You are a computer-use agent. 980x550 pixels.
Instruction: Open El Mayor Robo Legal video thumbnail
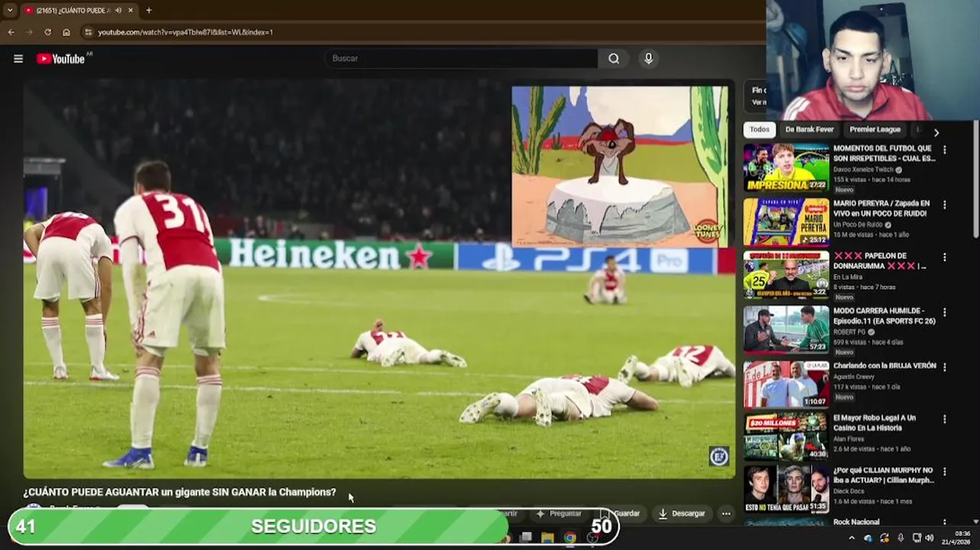click(x=786, y=436)
